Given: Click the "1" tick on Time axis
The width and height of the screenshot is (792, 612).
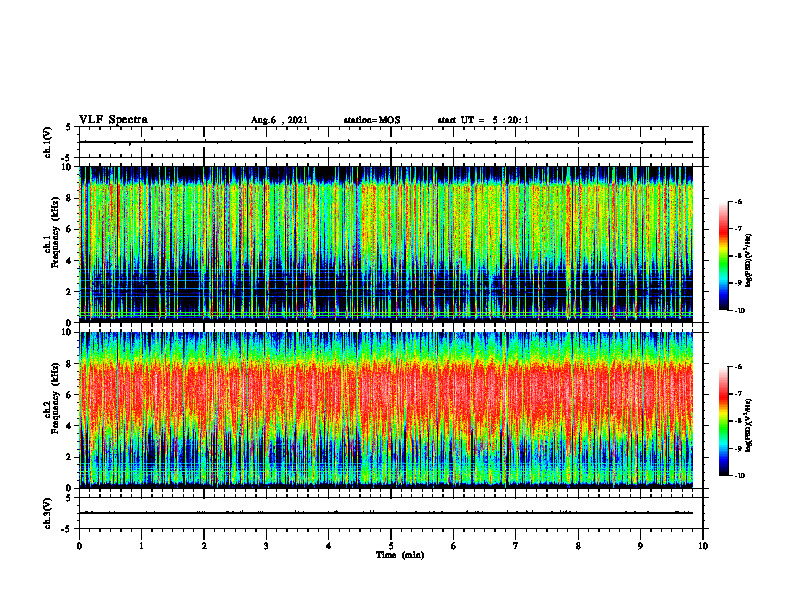Looking at the screenshot, I should click(141, 545).
